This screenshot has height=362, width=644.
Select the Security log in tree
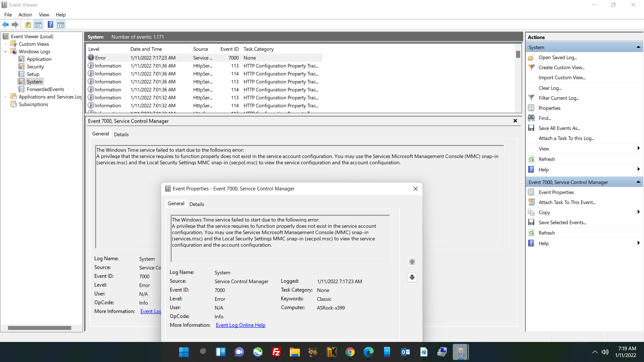tap(35, 67)
